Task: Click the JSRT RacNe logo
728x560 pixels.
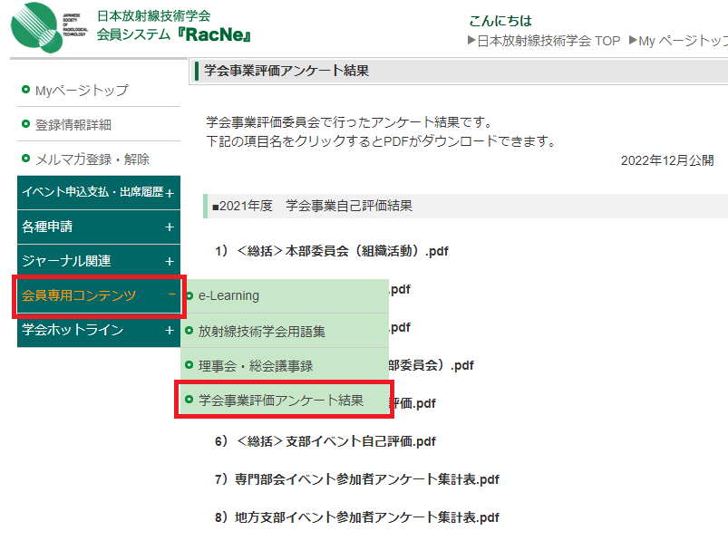Action: [x=131, y=27]
